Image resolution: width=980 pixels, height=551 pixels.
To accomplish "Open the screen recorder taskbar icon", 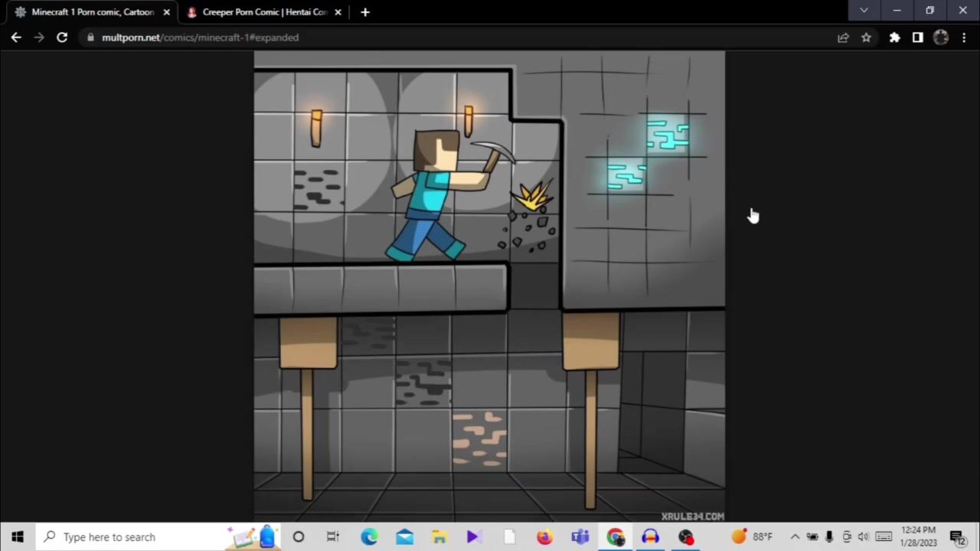I will (x=685, y=536).
